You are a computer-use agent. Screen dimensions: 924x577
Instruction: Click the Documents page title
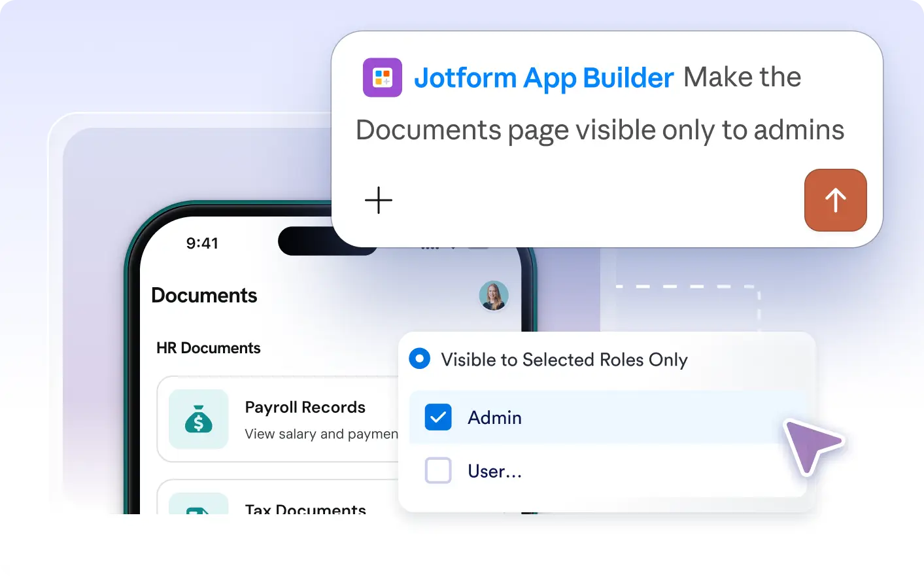pyautogui.click(x=204, y=296)
